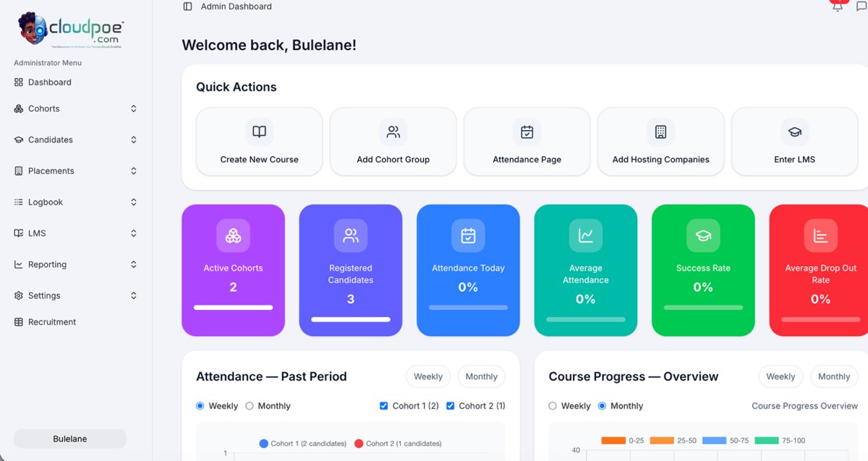This screenshot has width=868, height=461.
Task: Click the graduation cap icon in Enter LMS
Action: [794, 132]
